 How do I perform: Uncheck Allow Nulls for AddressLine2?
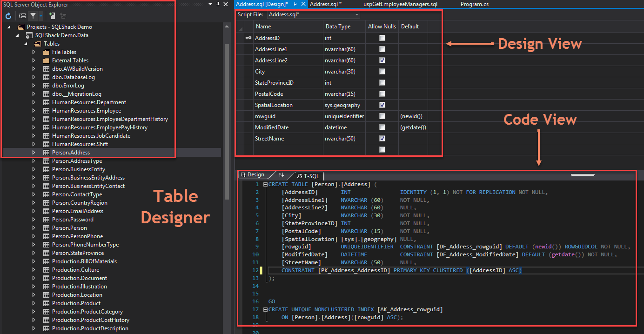pyautogui.click(x=382, y=60)
